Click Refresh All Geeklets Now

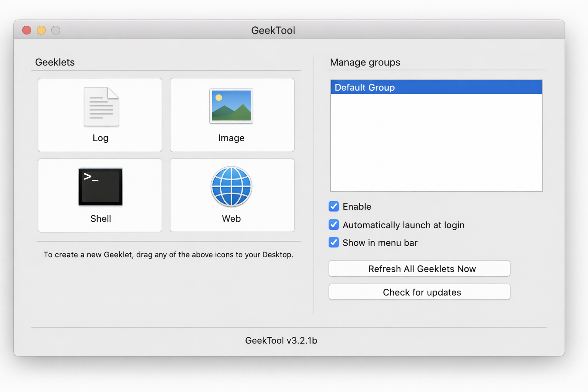point(420,269)
